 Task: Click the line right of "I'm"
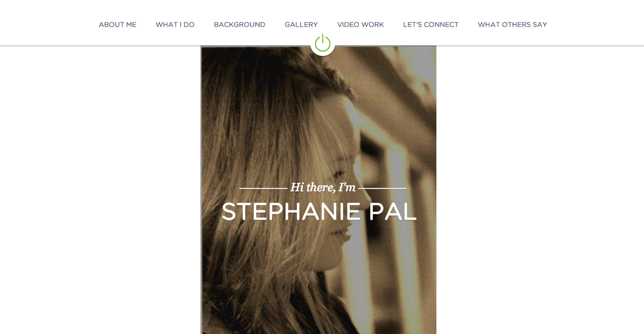click(382, 189)
